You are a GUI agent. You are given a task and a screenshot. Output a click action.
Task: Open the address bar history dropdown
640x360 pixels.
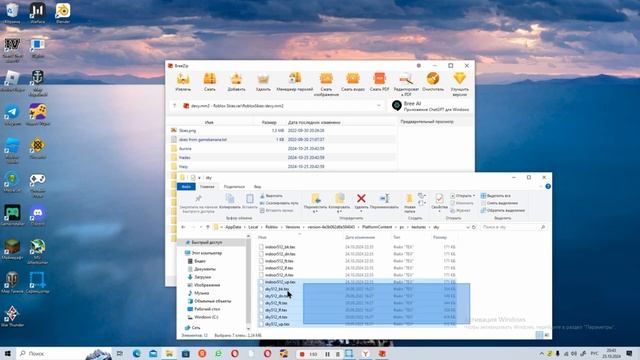click(468, 227)
